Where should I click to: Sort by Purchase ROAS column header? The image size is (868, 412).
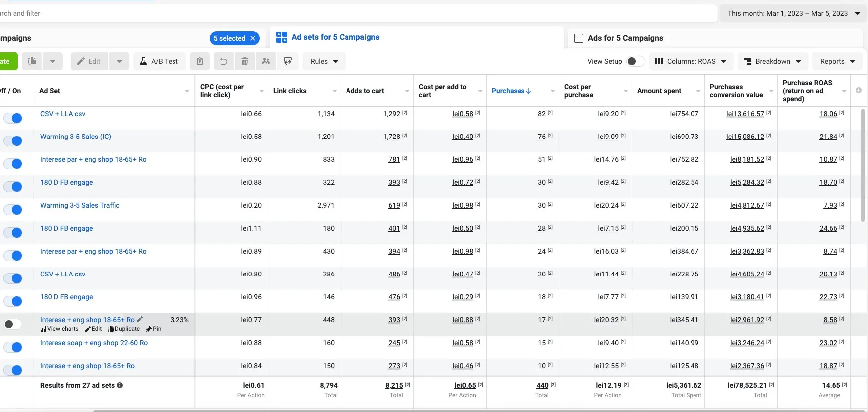807,91
